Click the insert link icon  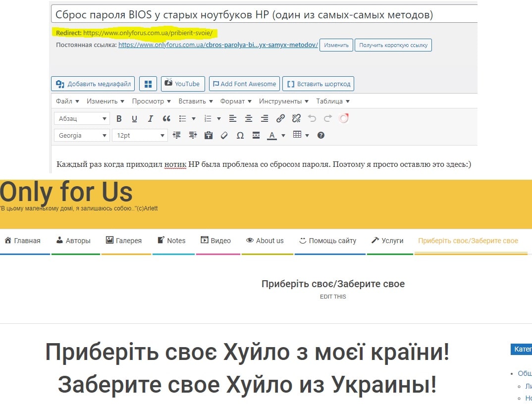coord(280,119)
